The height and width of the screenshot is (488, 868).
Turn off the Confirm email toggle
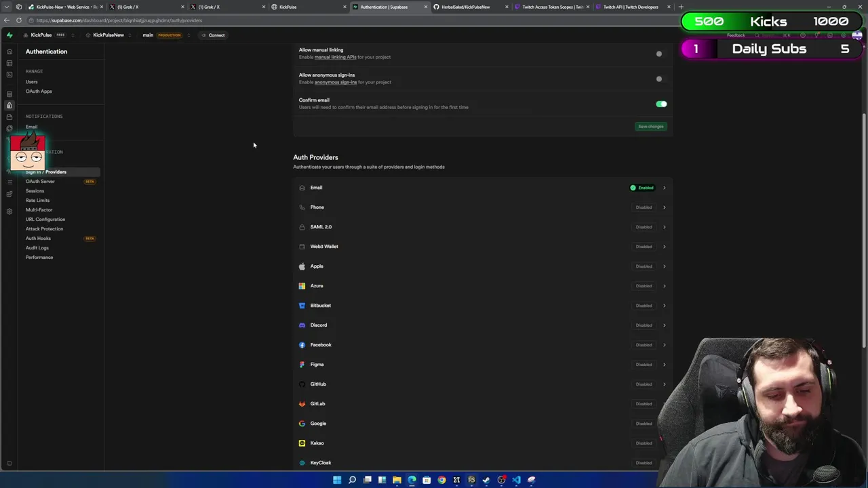click(x=661, y=104)
